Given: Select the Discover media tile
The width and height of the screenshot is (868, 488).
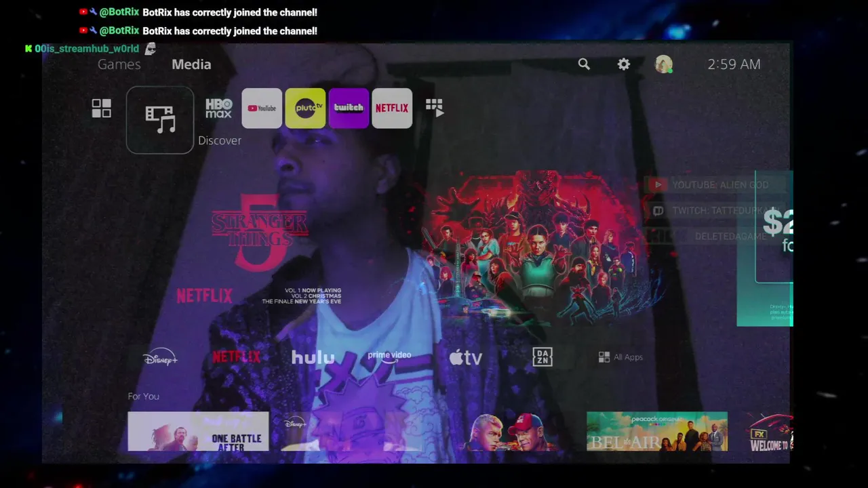Looking at the screenshot, I should click(160, 120).
